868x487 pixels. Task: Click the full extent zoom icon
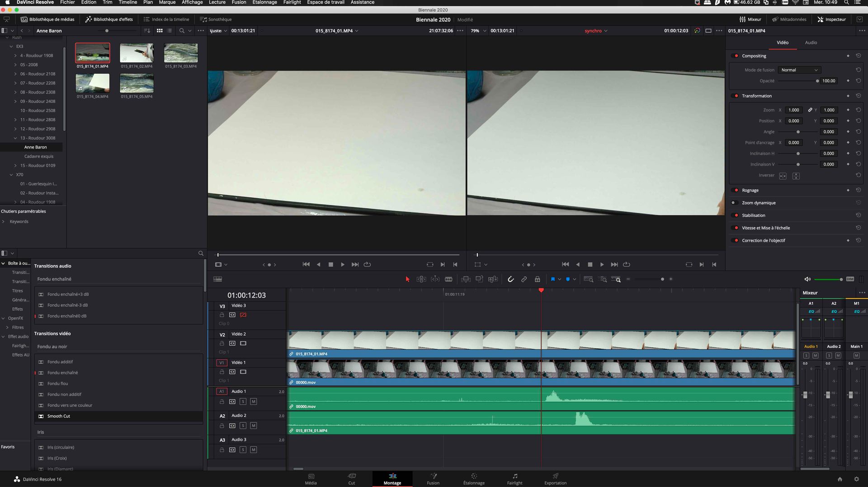point(588,279)
